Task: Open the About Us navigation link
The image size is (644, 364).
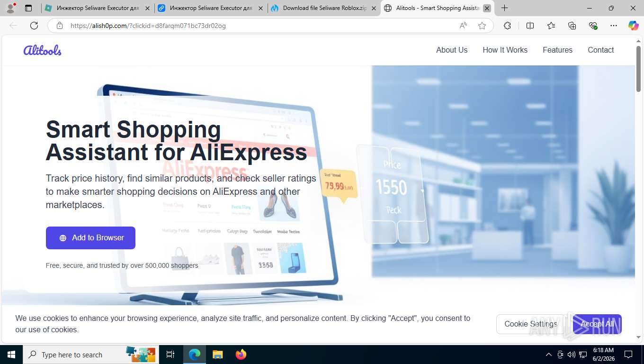Action: click(452, 50)
